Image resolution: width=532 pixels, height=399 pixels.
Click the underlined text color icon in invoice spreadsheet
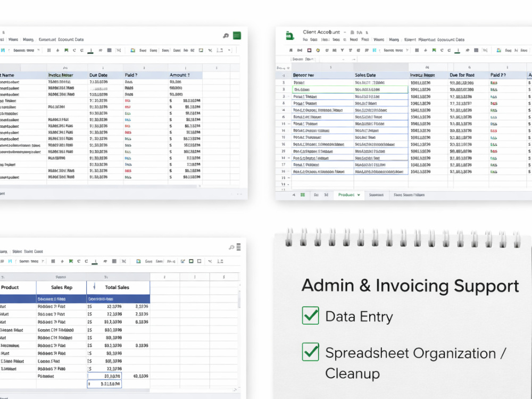(90, 51)
